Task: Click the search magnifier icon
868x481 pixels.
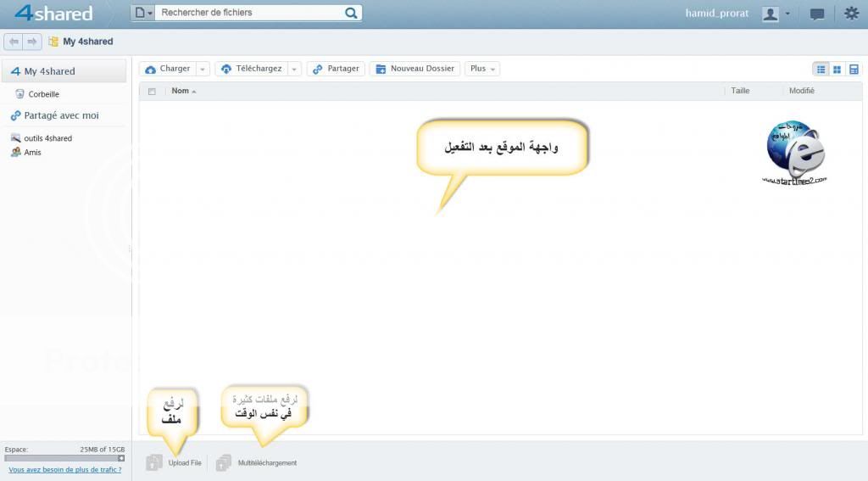Action: pos(351,13)
